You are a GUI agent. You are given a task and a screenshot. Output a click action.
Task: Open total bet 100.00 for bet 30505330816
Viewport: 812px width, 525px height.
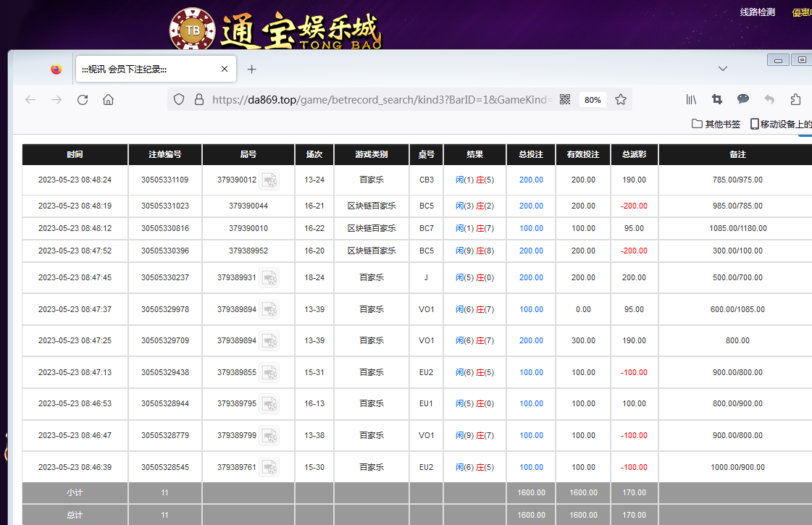click(532, 228)
